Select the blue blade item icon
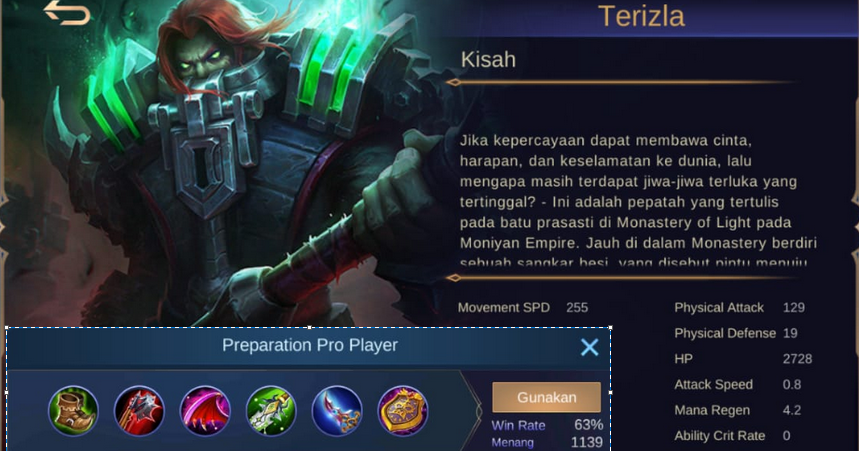The image size is (859, 451). point(337,411)
